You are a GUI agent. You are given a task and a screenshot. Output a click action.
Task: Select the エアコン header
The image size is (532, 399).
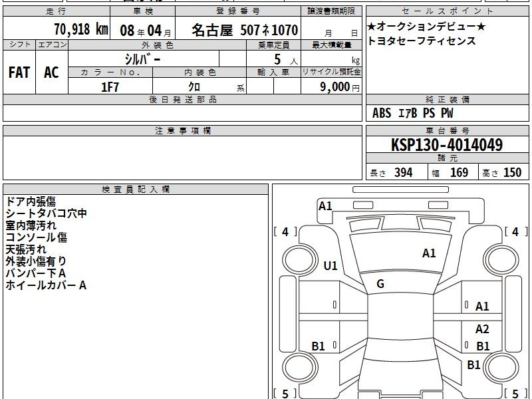click(x=53, y=45)
